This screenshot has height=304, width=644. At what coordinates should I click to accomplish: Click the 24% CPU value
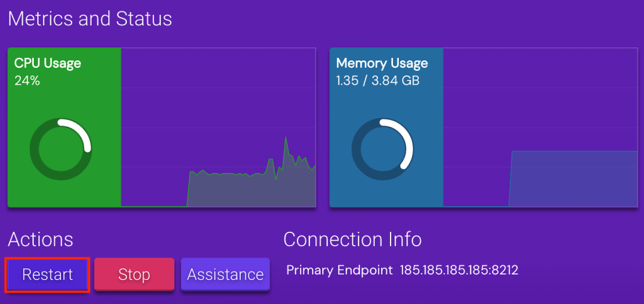click(27, 80)
